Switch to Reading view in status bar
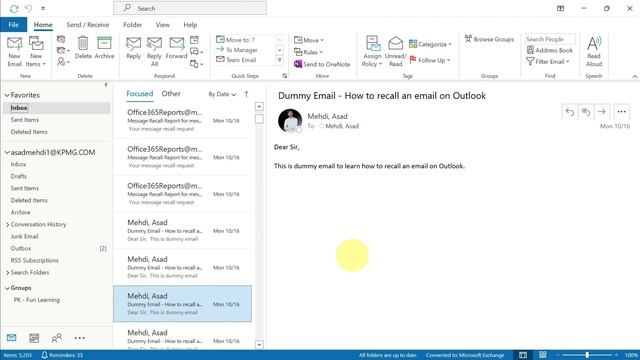The image size is (640, 360). (x=542, y=355)
